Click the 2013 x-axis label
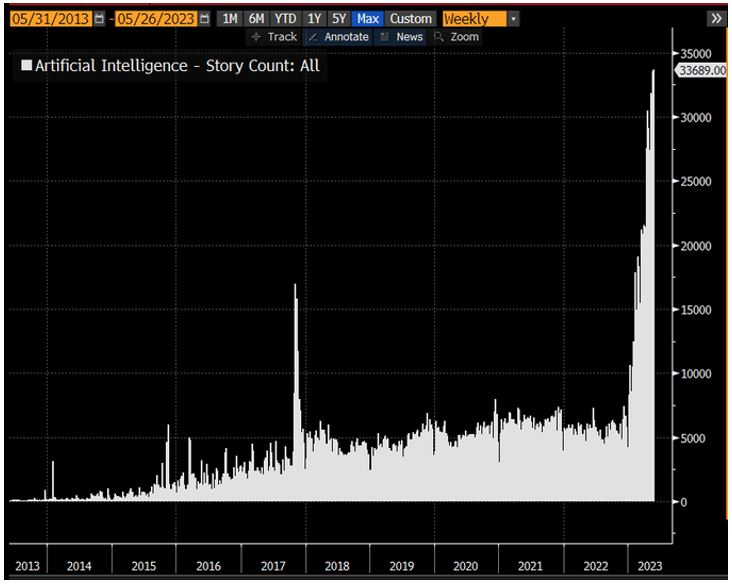This screenshot has width=732, height=584. point(28,566)
